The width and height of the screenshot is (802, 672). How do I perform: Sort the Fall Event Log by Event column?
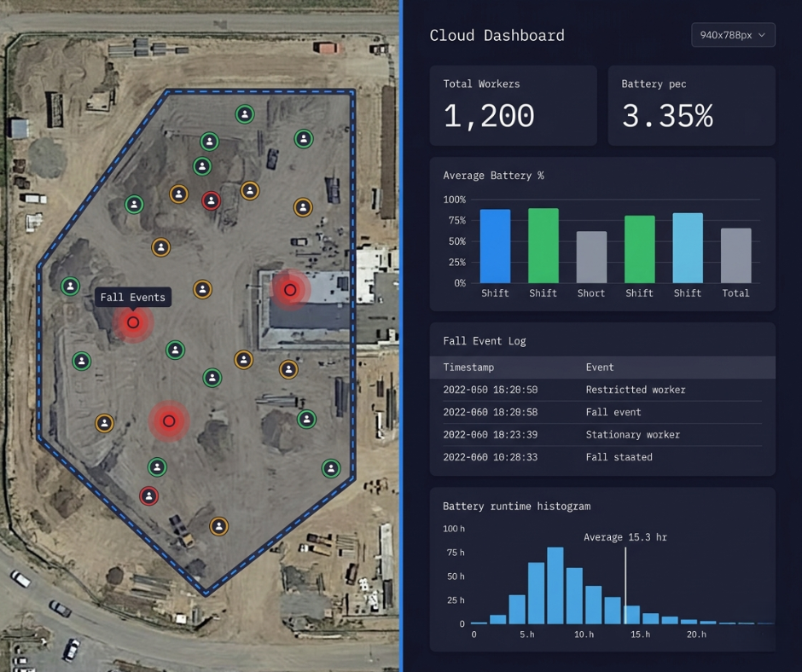coord(599,368)
